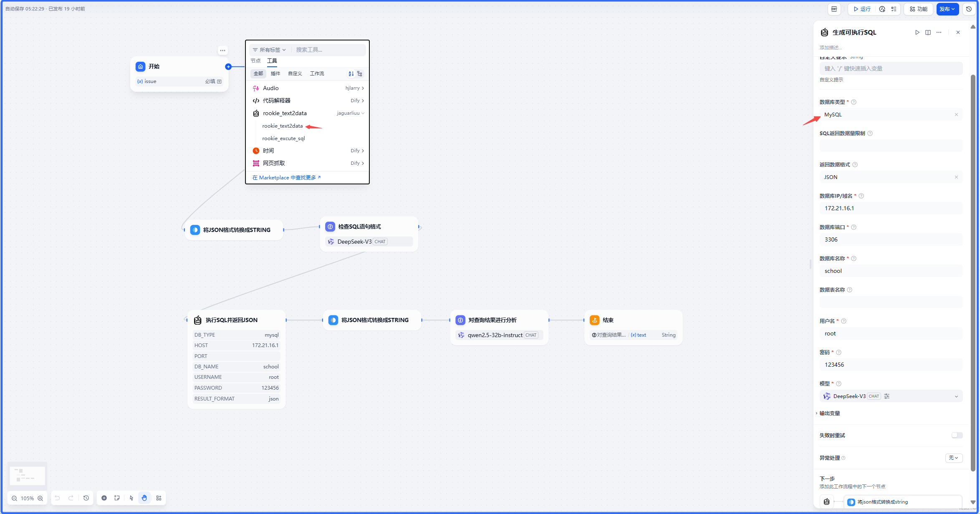Screen dimensions: 980x514
Task: Switch to the 节点 tab in picker
Action: coord(255,60)
